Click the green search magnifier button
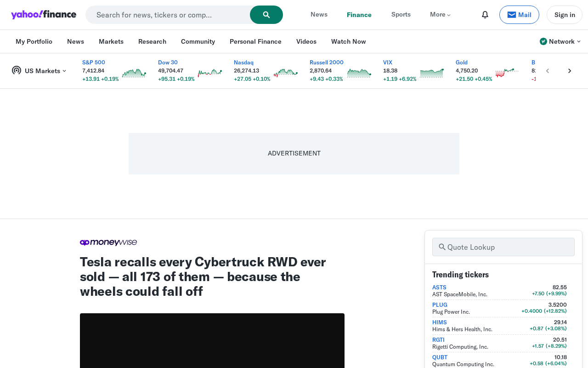 [x=266, y=15]
